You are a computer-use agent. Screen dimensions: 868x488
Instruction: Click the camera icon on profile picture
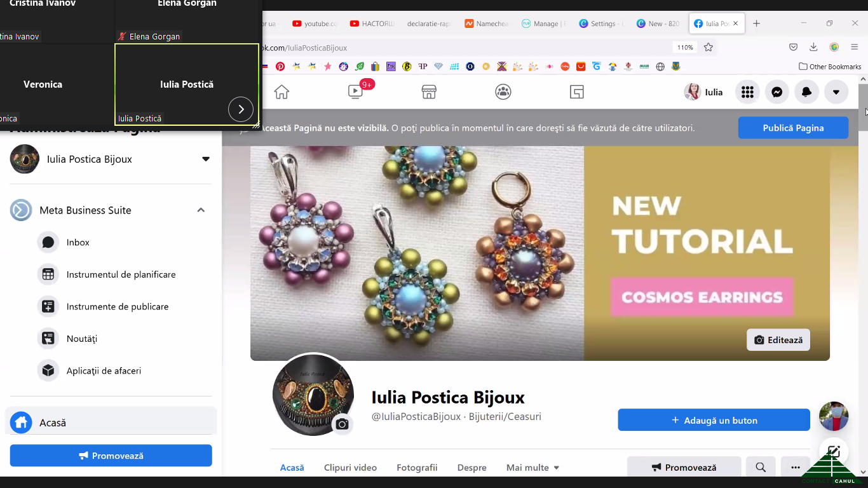tap(342, 424)
